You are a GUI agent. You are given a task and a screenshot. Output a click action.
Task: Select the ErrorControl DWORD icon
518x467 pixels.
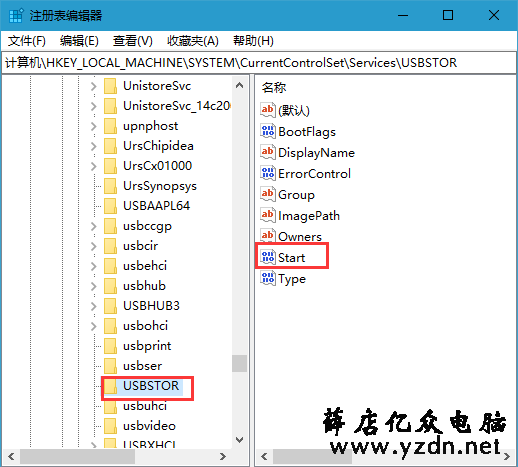[268, 173]
